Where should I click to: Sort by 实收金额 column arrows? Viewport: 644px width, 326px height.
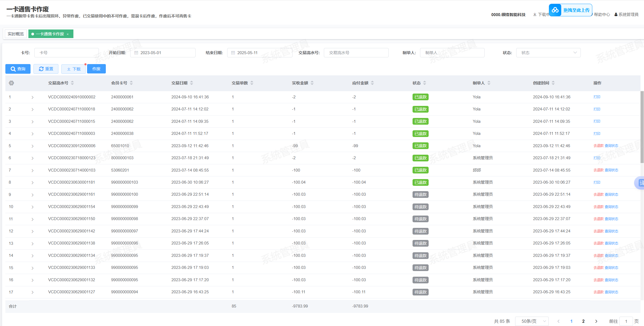pos(312,83)
